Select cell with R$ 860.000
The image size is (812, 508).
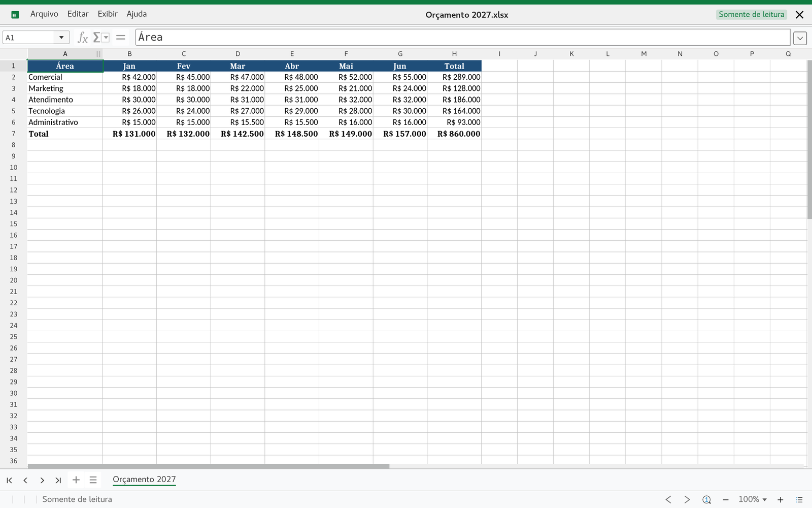pos(454,134)
